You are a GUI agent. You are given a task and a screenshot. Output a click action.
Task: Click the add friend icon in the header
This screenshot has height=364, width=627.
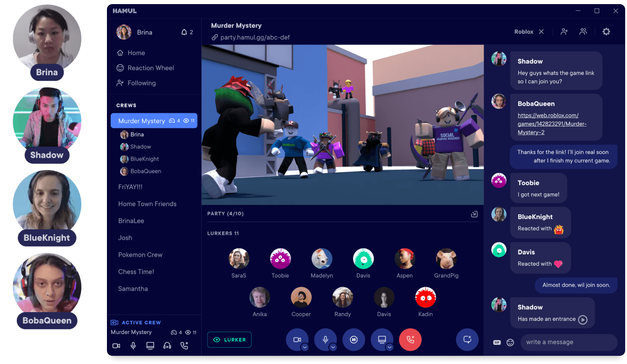(x=564, y=32)
